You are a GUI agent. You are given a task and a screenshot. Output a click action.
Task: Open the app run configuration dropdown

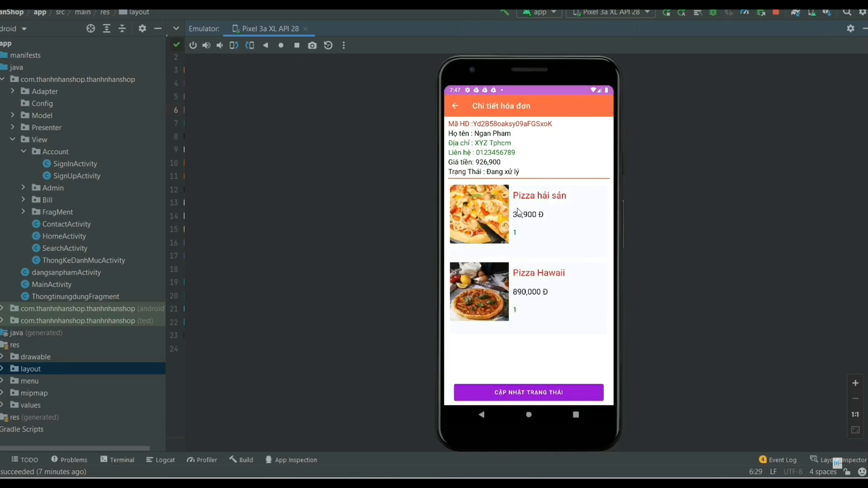point(540,12)
